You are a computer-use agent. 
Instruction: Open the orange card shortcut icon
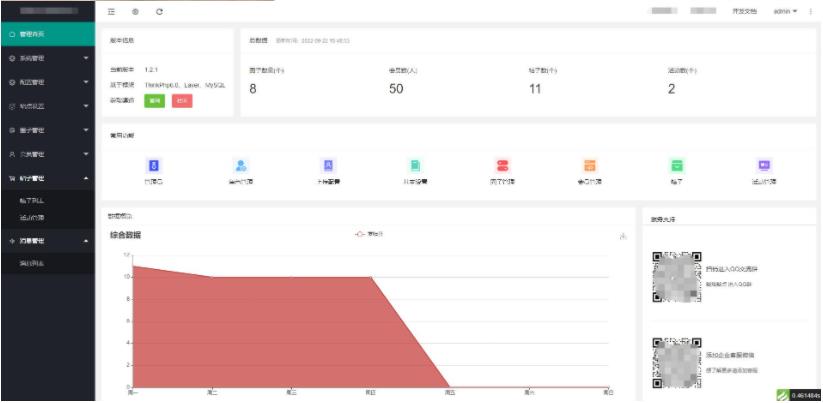[589, 166]
